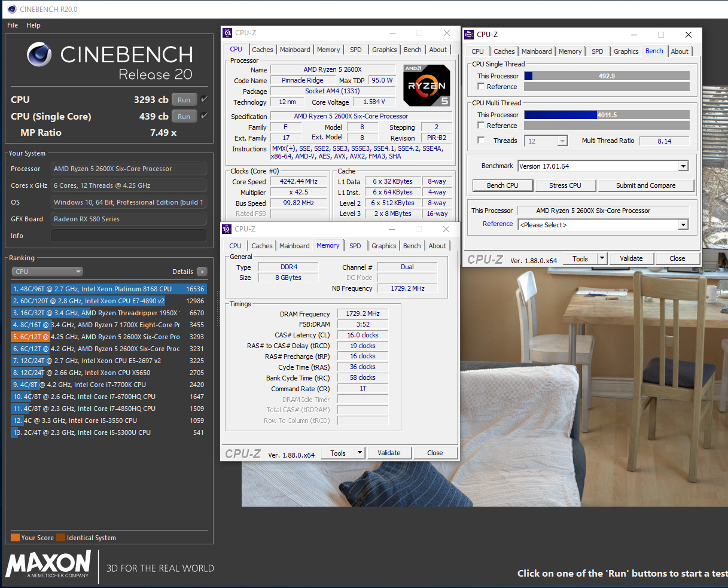Click the Cinebench R20 title bar icon

point(11,10)
